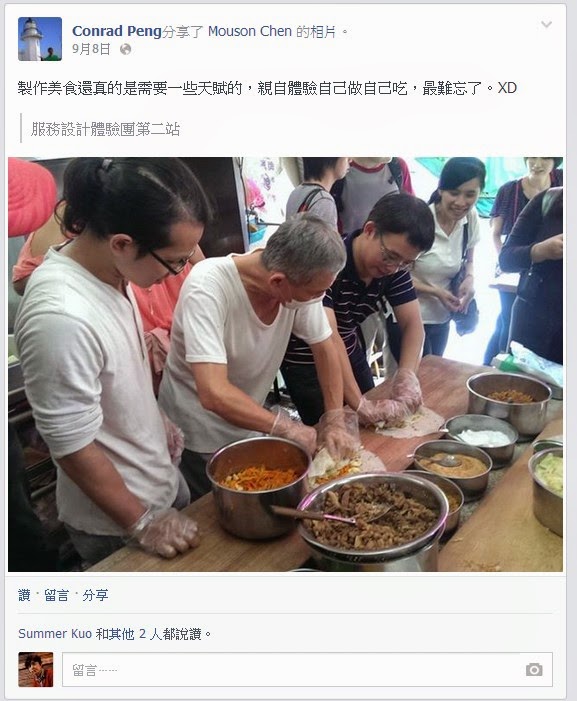The height and width of the screenshot is (701, 577).
Task: Click the globe public privacy icon
Action: 126,49
